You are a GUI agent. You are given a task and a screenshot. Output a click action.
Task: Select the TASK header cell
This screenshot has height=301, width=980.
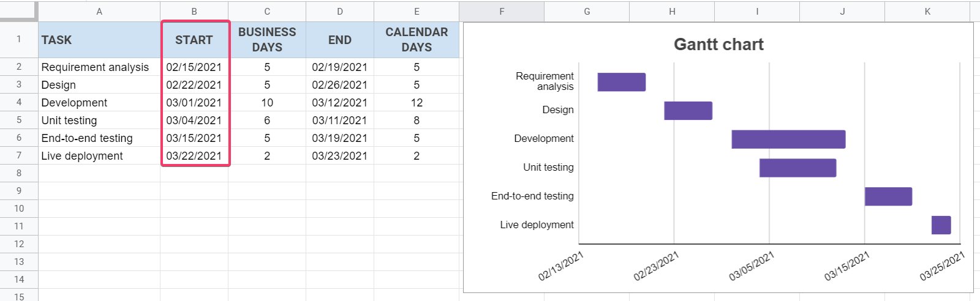point(99,40)
